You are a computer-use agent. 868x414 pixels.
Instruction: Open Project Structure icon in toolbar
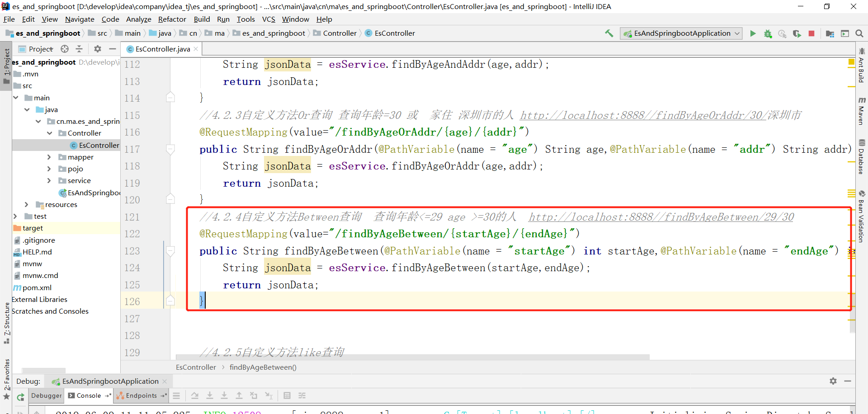[830, 33]
